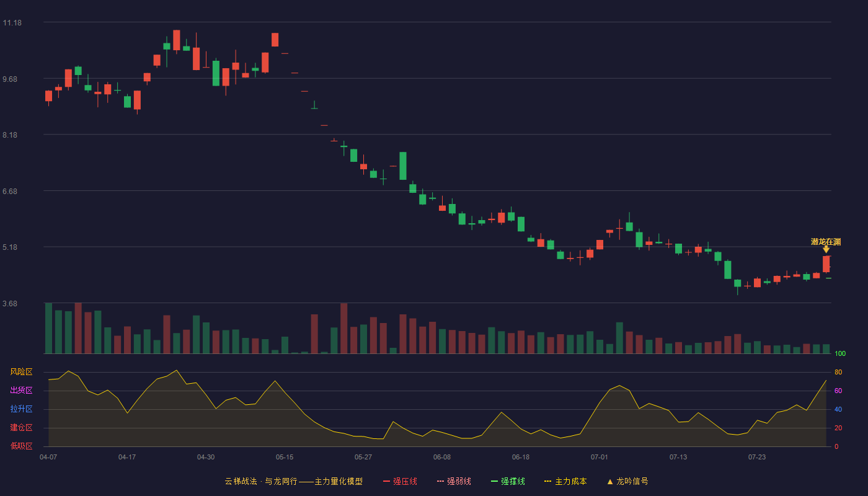Click the 100 indicator scale label
868x496 pixels.
click(840, 354)
